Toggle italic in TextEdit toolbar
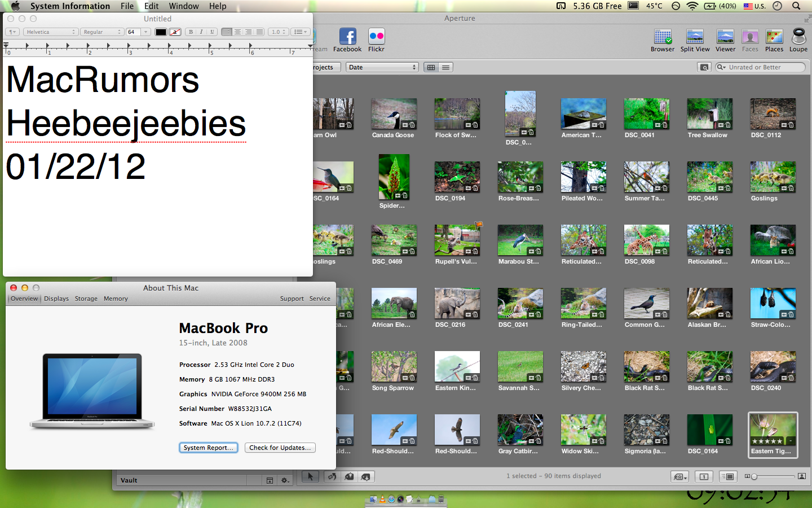This screenshot has width=812, height=508. 201,32
